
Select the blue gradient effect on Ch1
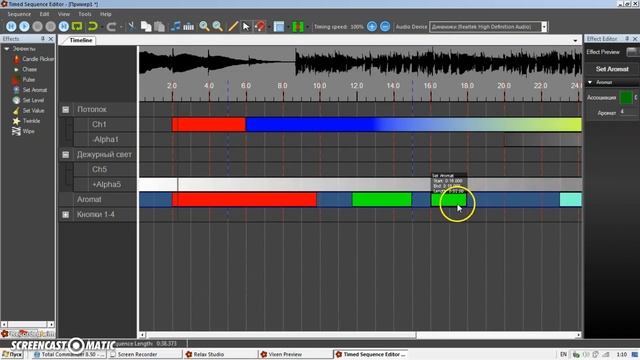coord(413,124)
